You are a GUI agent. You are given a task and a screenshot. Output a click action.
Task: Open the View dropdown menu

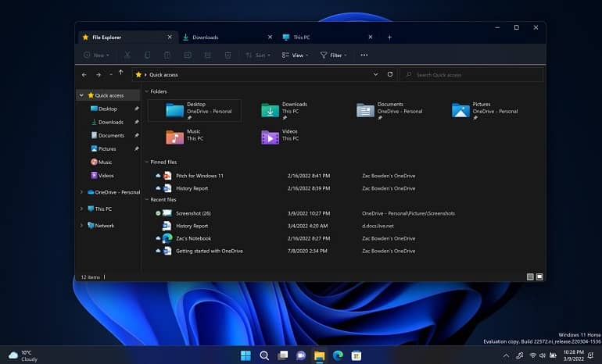[x=295, y=55]
